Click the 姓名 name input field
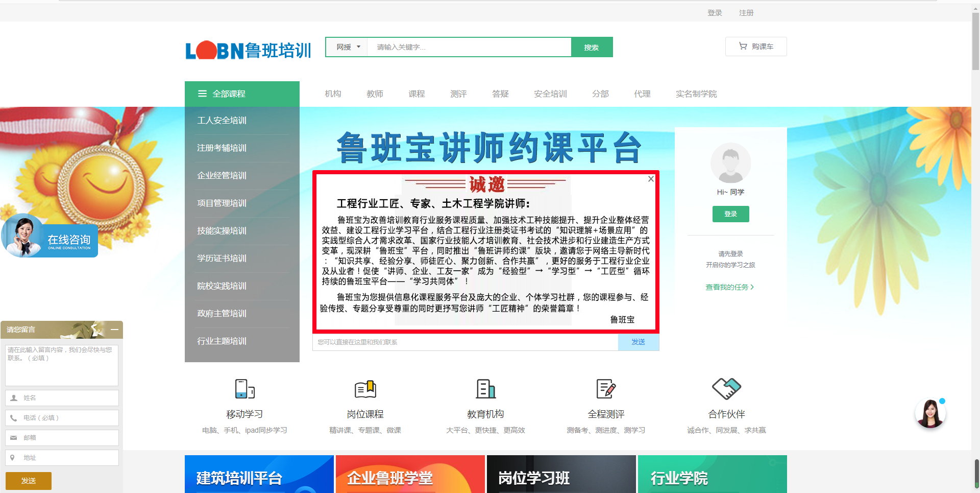The width and height of the screenshot is (980, 493). click(62, 398)
